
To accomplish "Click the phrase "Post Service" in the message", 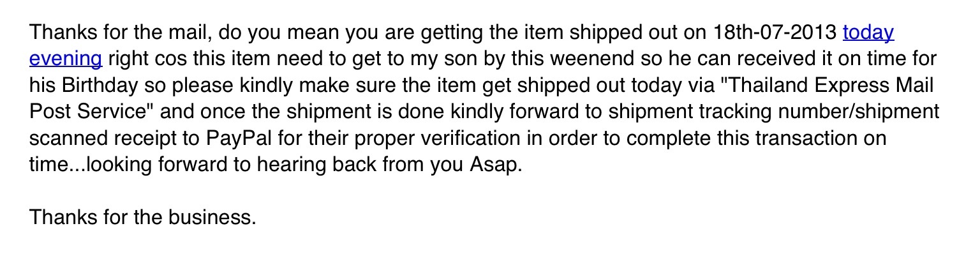I will point(85,112).
